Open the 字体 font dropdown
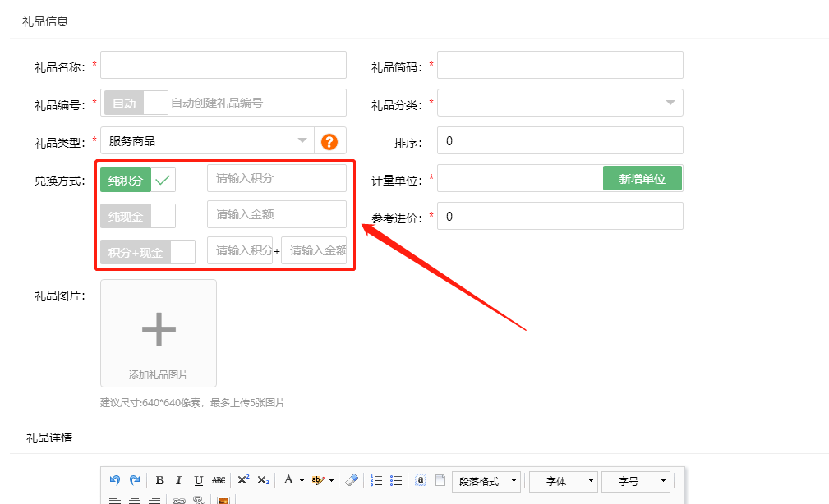The width and height of the screenshot is (829, 504). 563,481
